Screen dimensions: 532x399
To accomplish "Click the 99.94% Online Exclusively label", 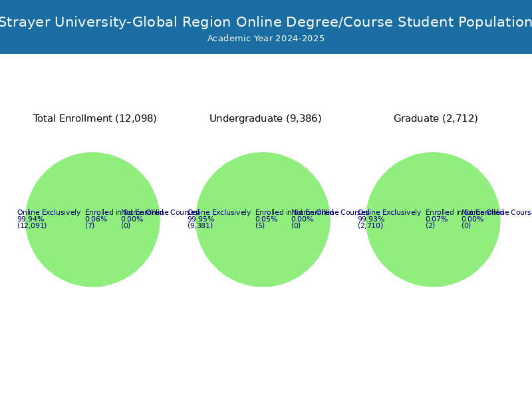I will (x=31, y=219).
